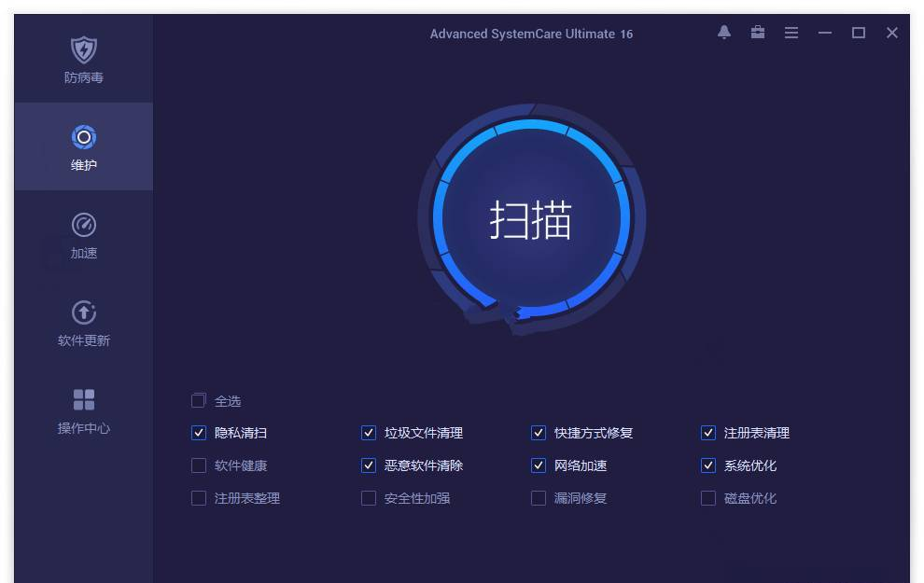924x583 pixels.
Task: Open the hamburger options menu
Action: [x=791, y=33]
